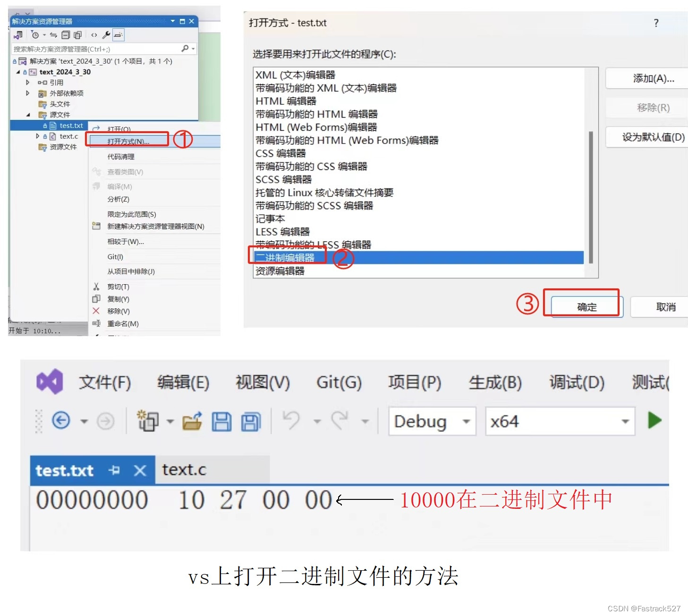688x616 pixels.
Task: Click the save icon in toolbar
Action: pos(221,421)
